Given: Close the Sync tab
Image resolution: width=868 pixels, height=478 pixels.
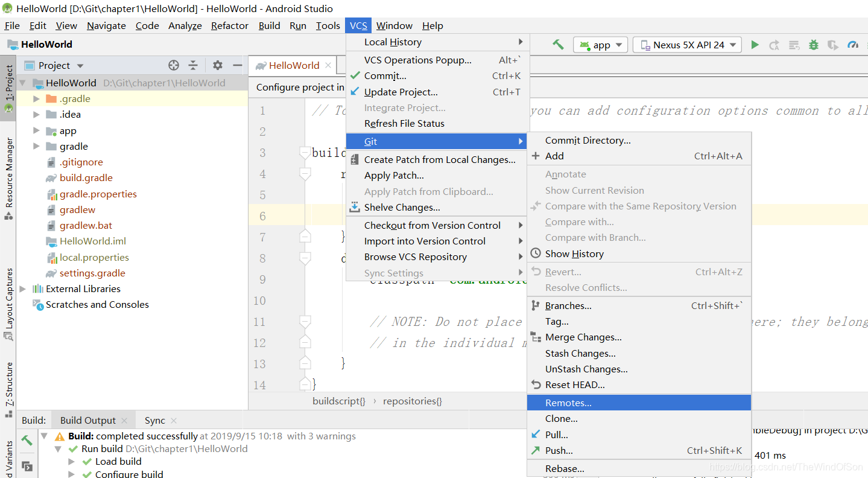Looking at the screenshot, I should 174,421.
